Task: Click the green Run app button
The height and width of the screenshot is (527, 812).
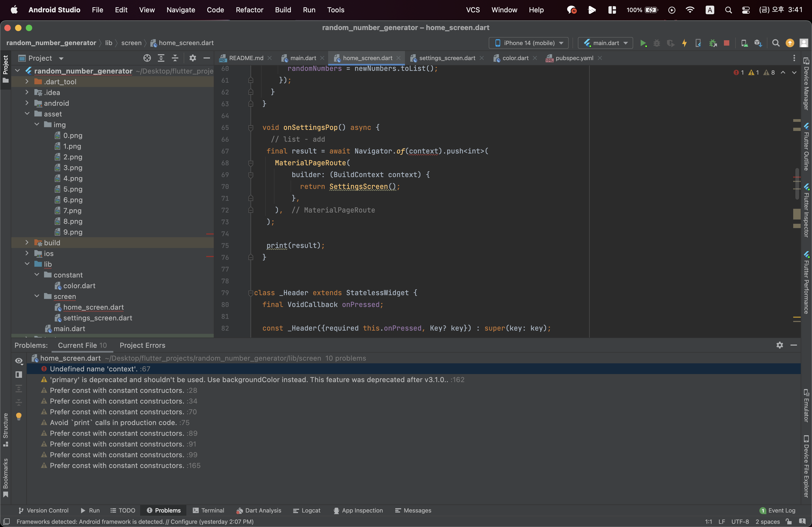Action: [x=643, y=43]
